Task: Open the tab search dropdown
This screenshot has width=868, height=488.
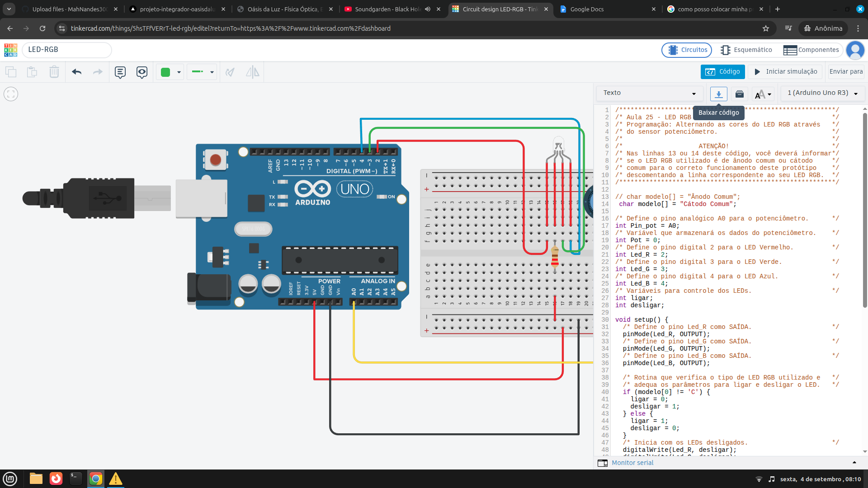Action: (9, 9)
